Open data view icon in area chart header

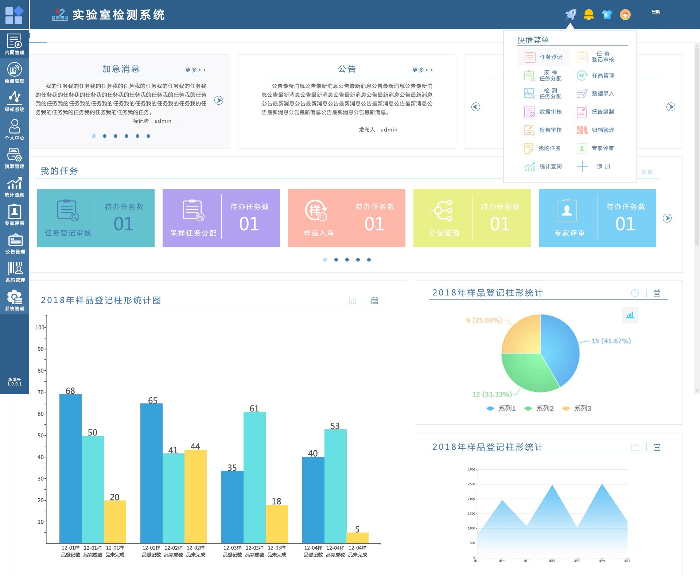point(657,447)
